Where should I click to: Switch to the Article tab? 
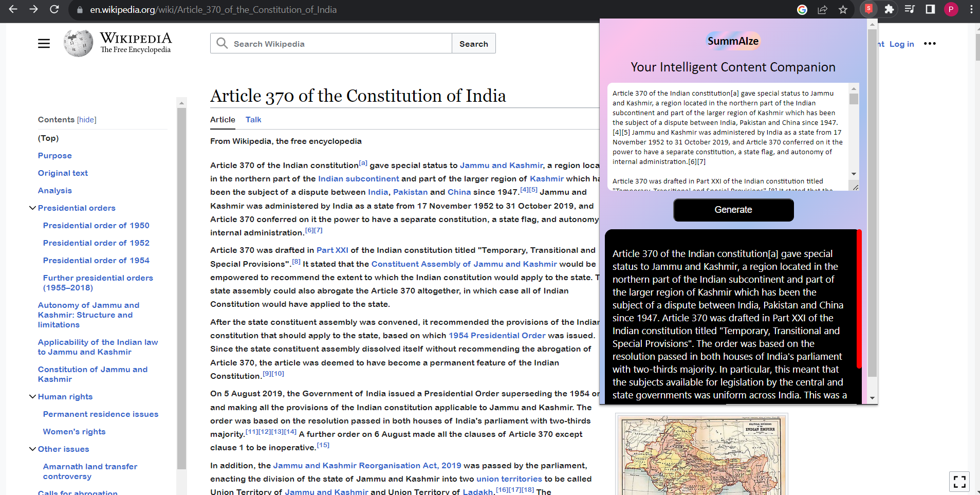[x=223, y=120]
